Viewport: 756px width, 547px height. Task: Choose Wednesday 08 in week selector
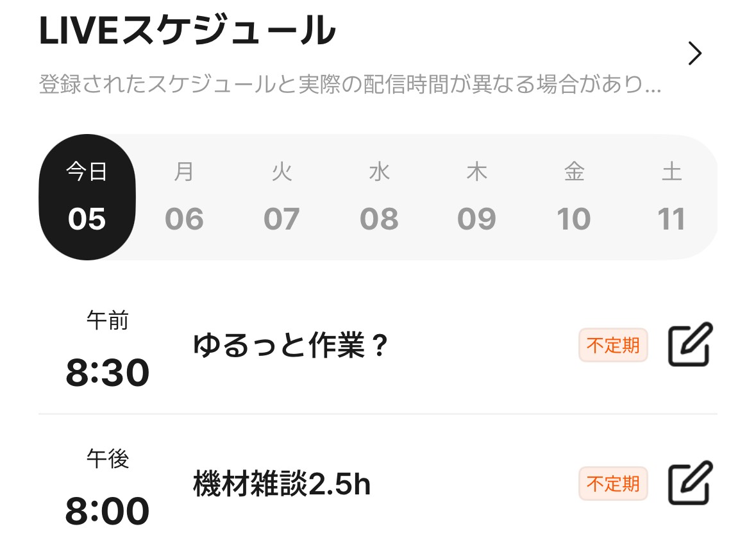tap(379, 198)
